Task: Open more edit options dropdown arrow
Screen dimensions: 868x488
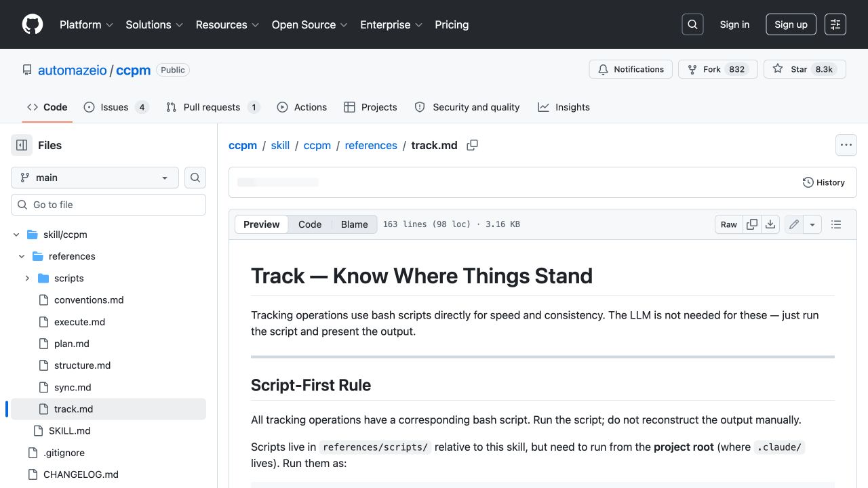Action: 812,224
